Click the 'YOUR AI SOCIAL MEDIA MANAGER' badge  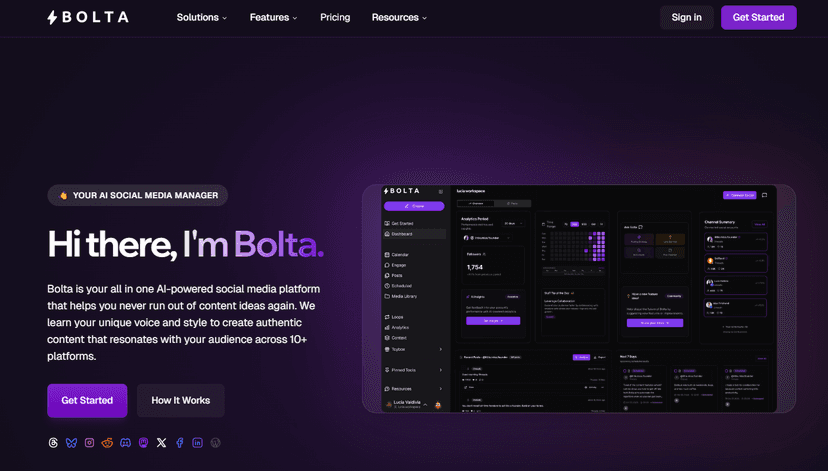click(x=137, y=195)
